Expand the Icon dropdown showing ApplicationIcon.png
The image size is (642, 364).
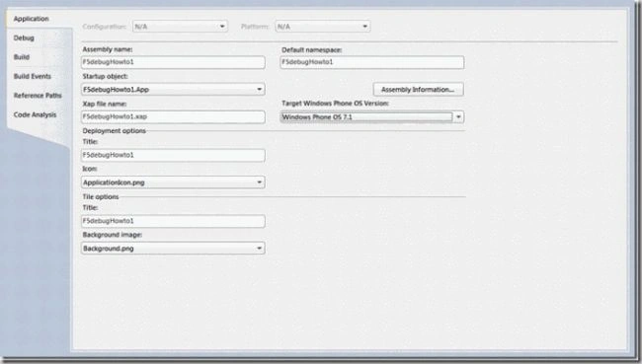(x=173, y=182)
